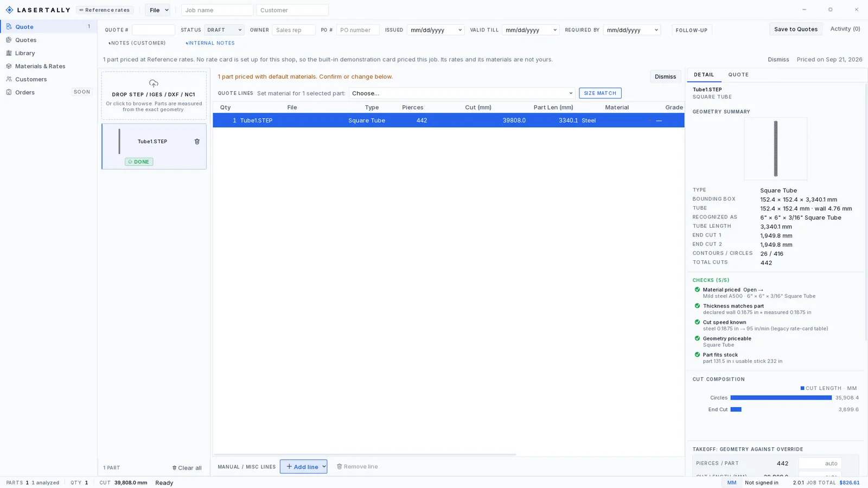Open the Orders section icon

coord(9,92)
